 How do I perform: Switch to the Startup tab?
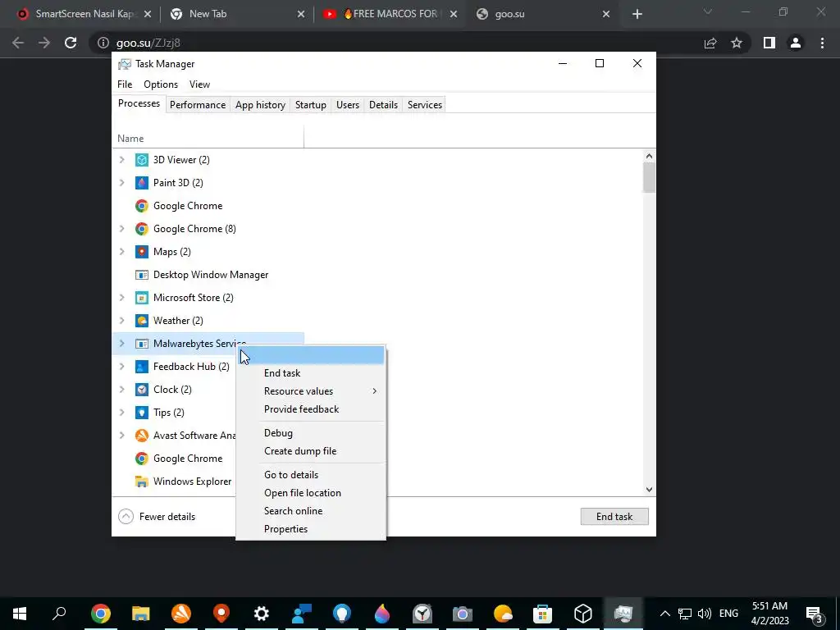(311, 105)
